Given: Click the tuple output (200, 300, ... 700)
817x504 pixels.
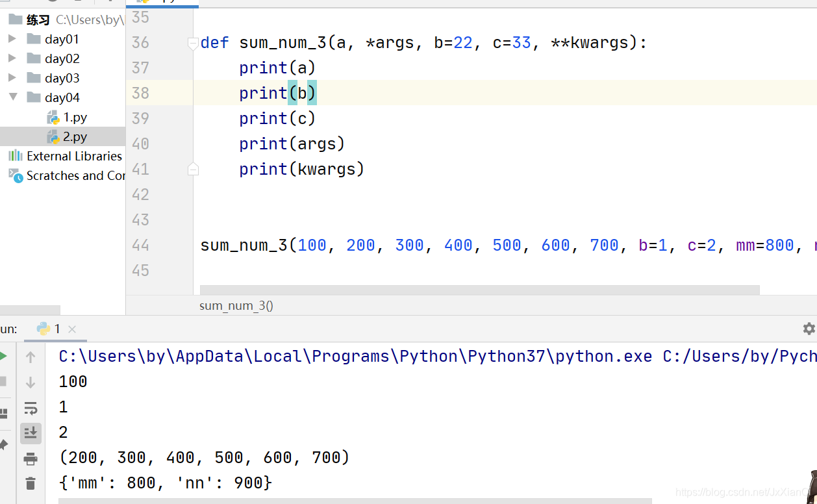Looking at the screenshot, I should tap(205, 457).
